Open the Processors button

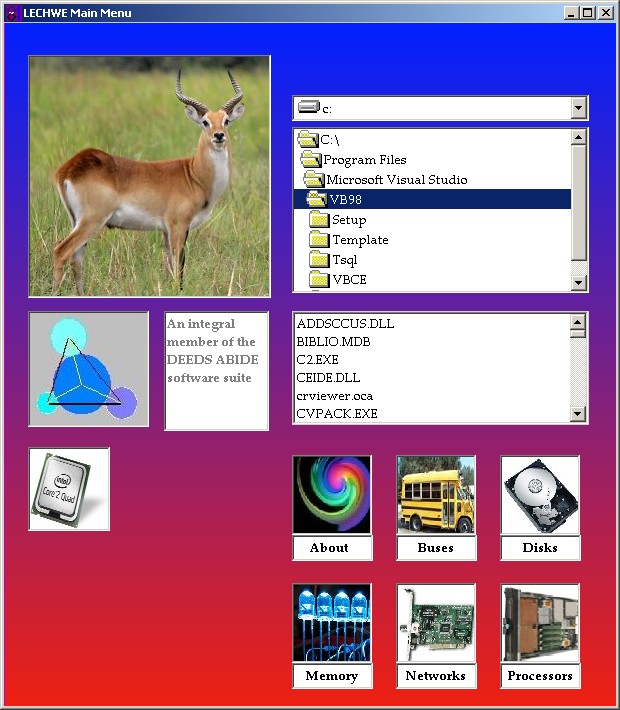tap(541, 676)
